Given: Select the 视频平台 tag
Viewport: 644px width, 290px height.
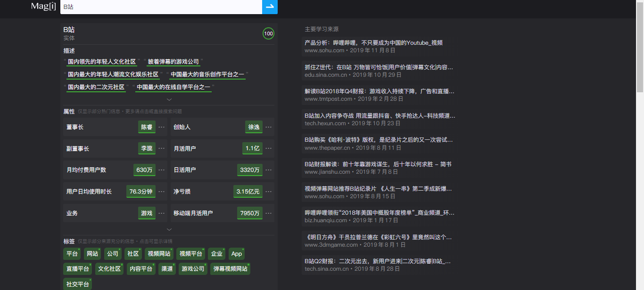Looking at the screenshot, I should point(191,254).
